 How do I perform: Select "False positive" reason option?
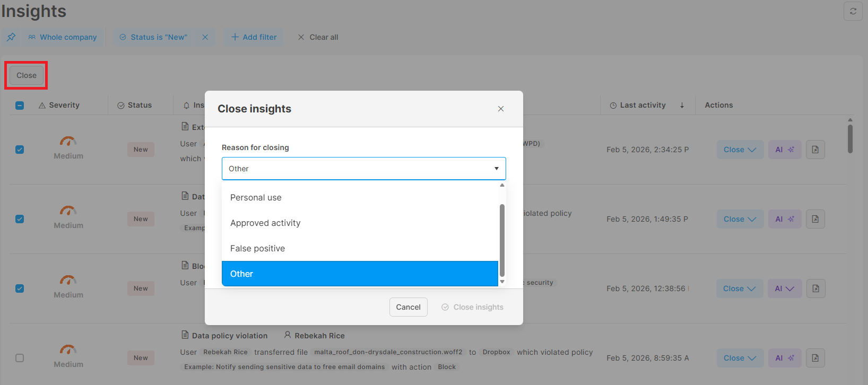[x=257, y=248]
